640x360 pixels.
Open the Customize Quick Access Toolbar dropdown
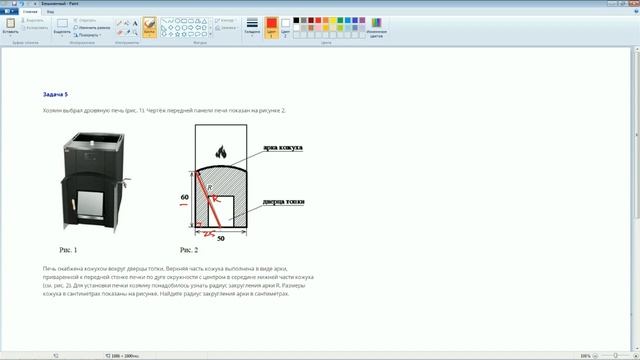coord(35,3)
